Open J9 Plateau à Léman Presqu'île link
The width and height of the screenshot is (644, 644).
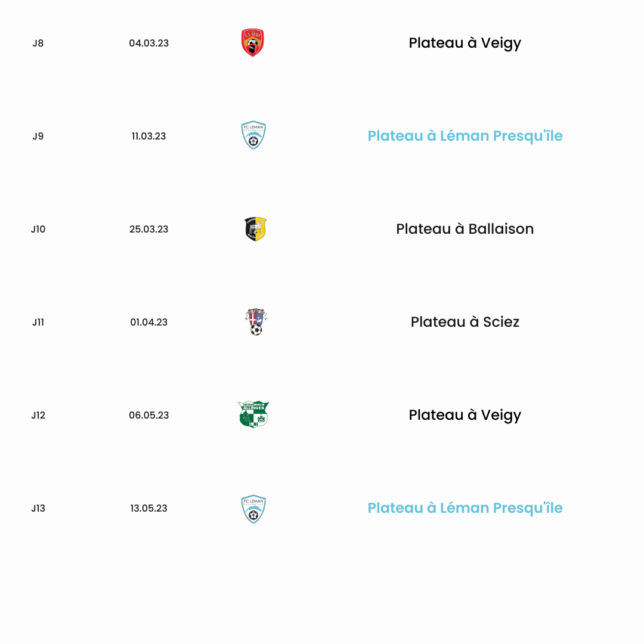pyautogui.click(x=465, y=136)
